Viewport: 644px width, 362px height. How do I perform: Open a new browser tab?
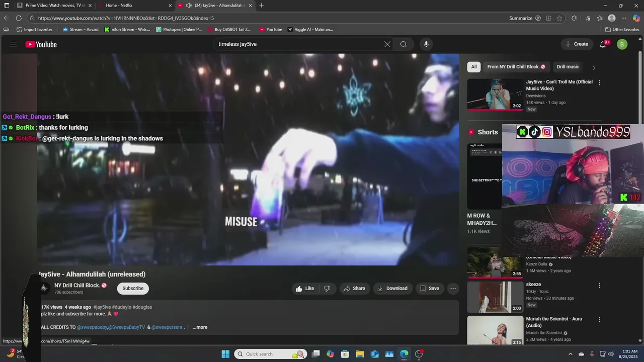click(261, 5)
